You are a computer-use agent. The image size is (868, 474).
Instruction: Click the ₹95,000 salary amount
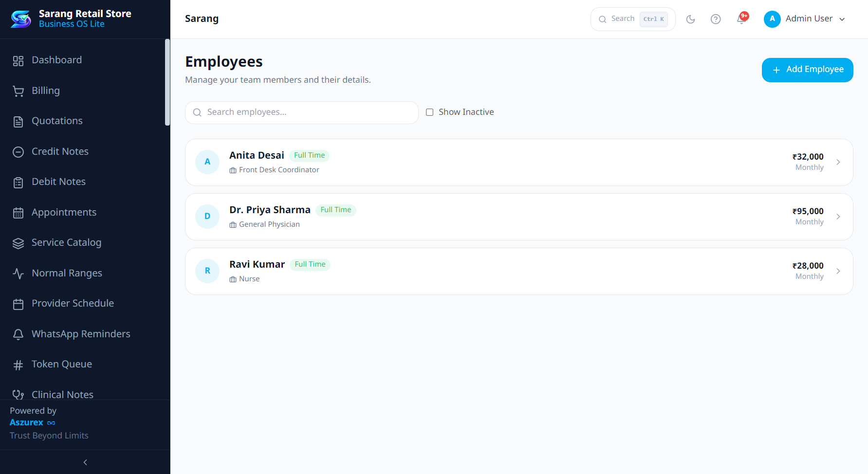(808, 211)
